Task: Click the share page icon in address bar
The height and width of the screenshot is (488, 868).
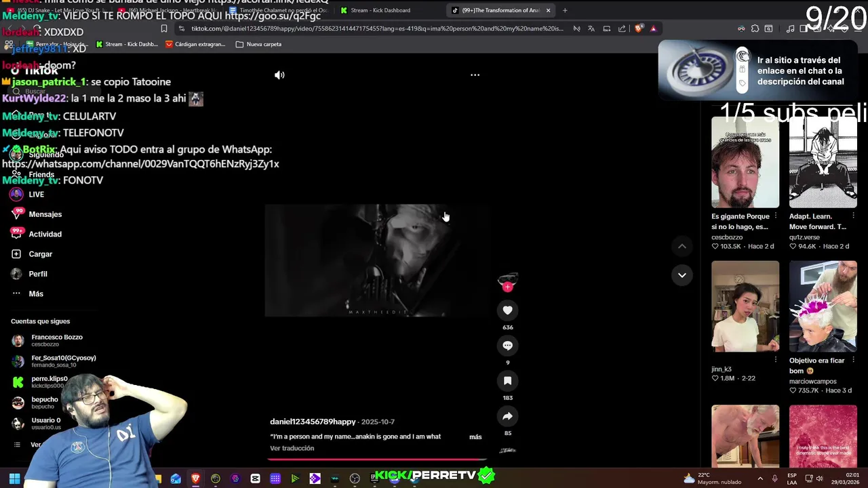Action: (x=622, y=28)
